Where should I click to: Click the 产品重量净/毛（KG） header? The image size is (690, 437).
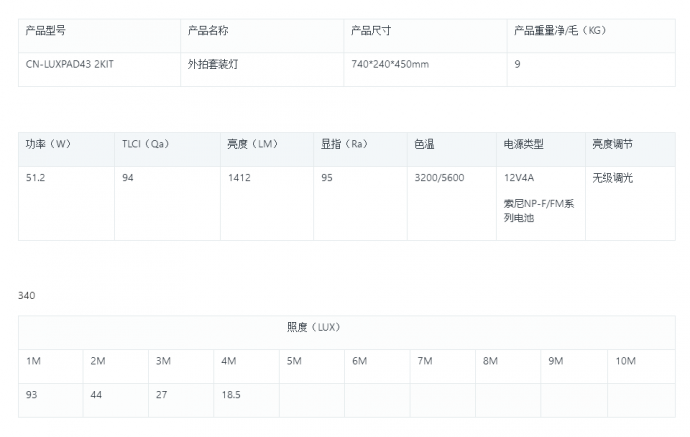click(560, 30)
